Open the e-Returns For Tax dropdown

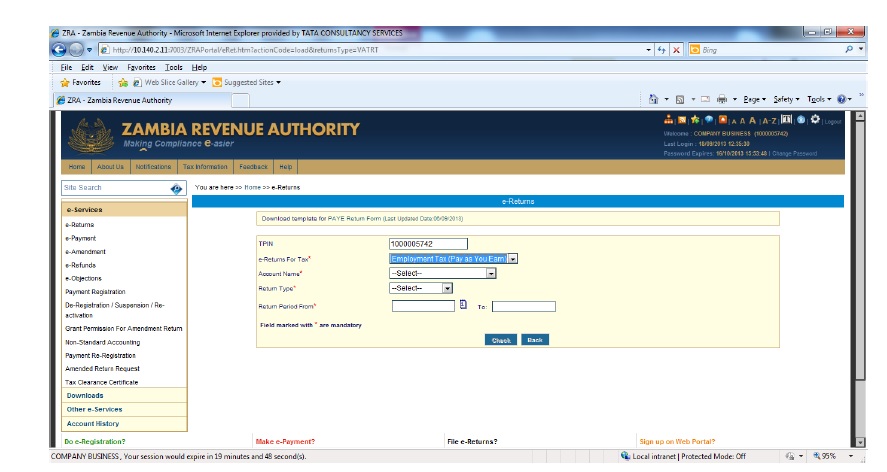[x=512, y=259]
